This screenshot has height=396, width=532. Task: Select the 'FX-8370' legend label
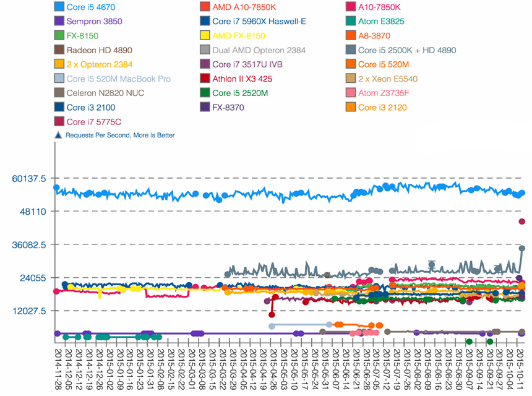point(228,108)
